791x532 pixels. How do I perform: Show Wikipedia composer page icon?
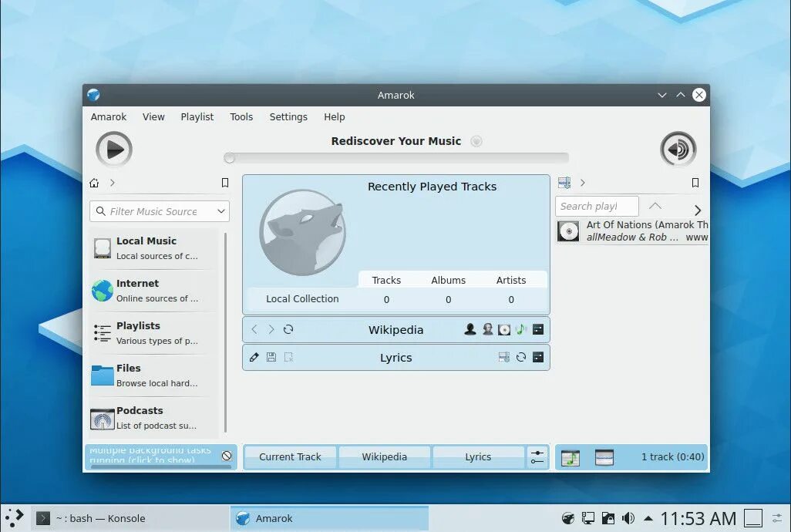click(x=487, y=329)
